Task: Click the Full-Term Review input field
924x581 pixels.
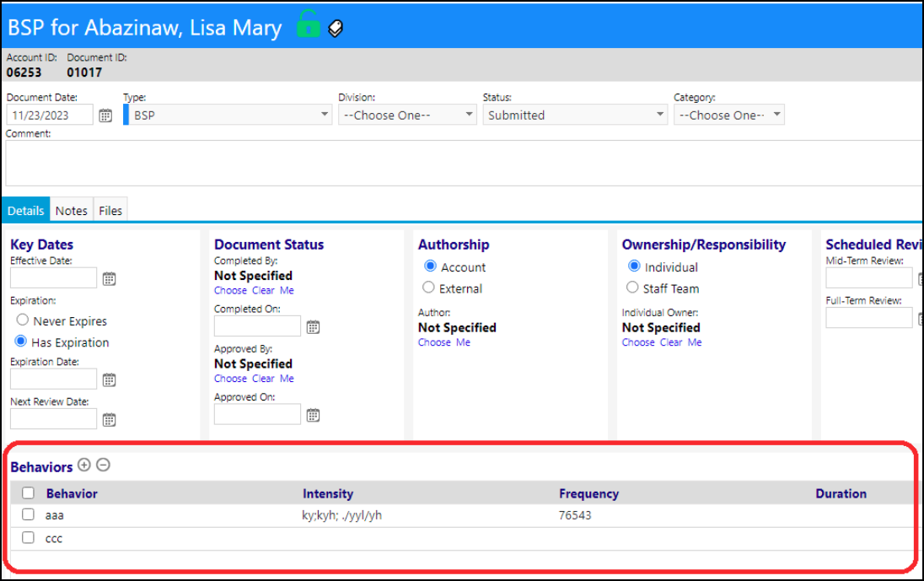Action: click(x=869, y=318)
